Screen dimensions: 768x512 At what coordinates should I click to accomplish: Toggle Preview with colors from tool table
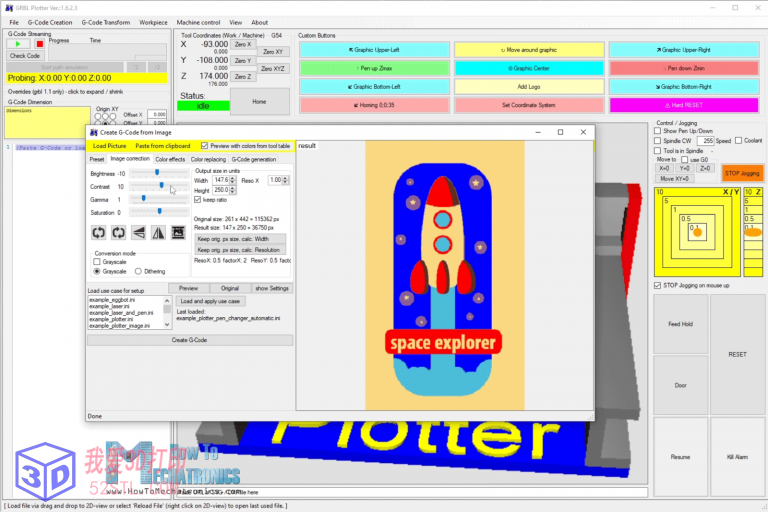pyautogui.click(x=204, y=146)
